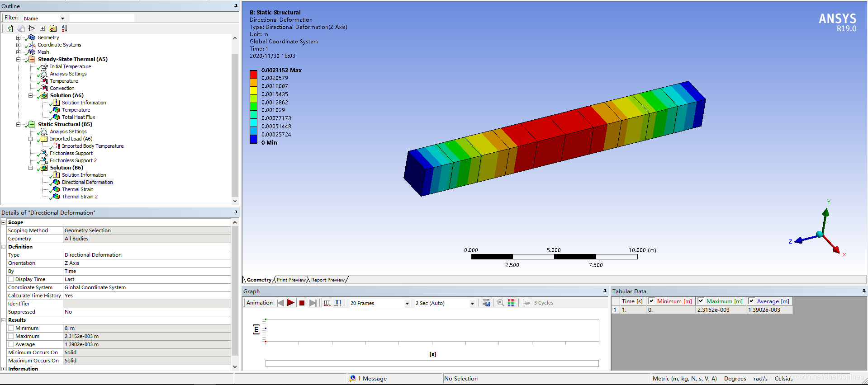Select Coordinate Systems tree node
Image resolution: width=868 pixels, height=385 pixels.
coord(59,45)
